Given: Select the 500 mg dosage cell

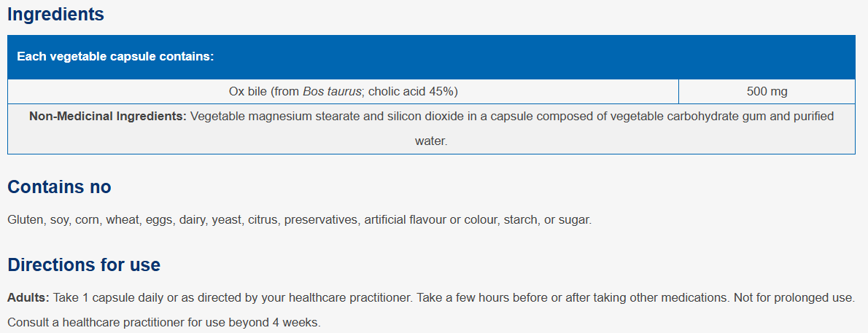Looking at the screenshot, I should click(767, 92).
